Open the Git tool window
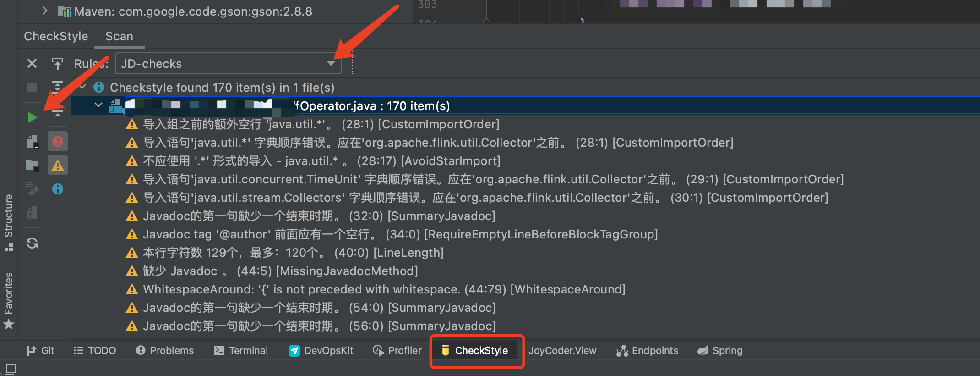 pyautogui.click(x=41, y=350)
